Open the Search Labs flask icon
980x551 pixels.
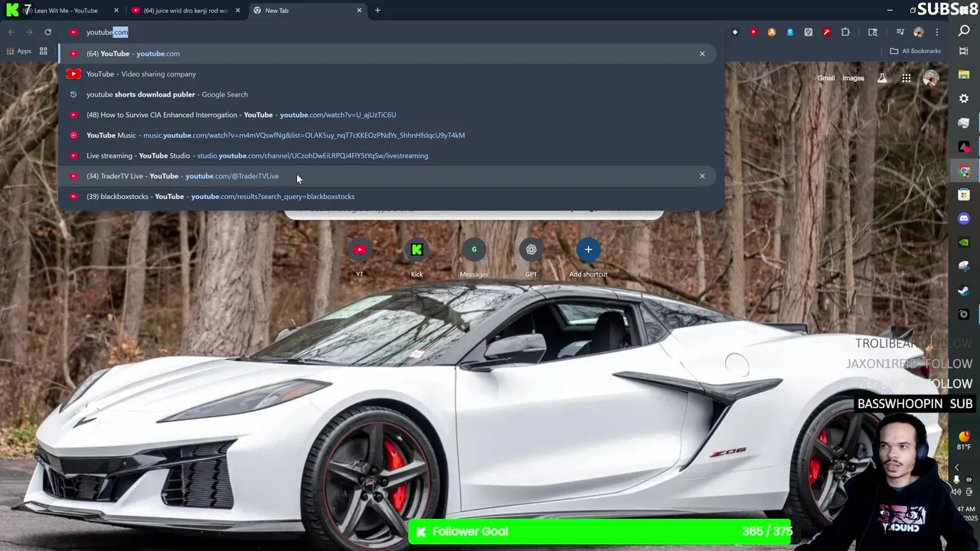pos(882,78)
